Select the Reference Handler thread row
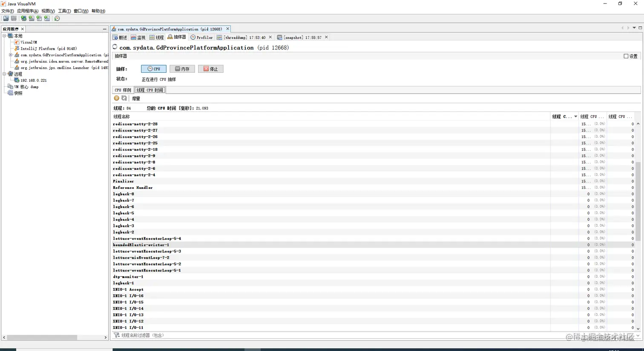 373,188
